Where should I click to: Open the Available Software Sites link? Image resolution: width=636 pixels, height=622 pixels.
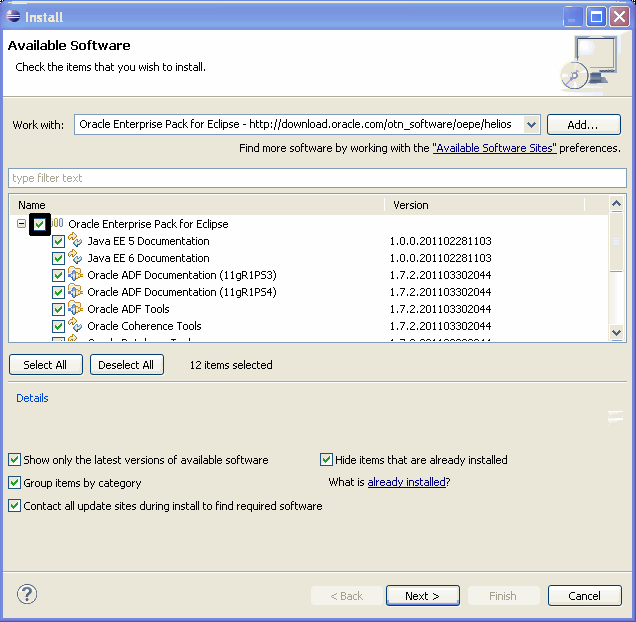(x=494, y=148)
